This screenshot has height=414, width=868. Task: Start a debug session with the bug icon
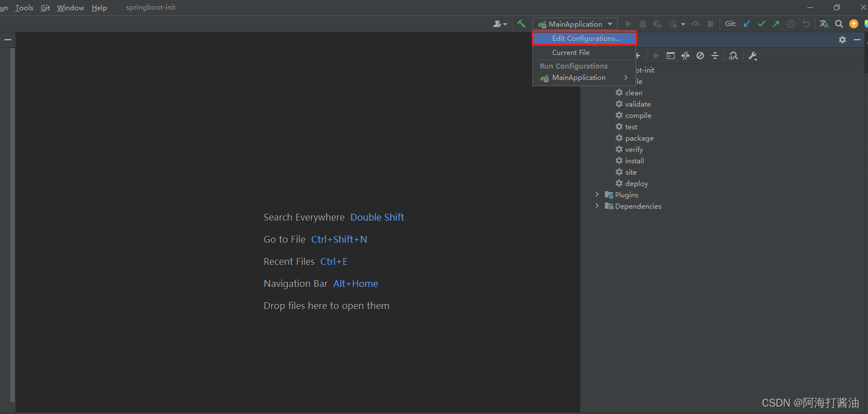point(642,24)
